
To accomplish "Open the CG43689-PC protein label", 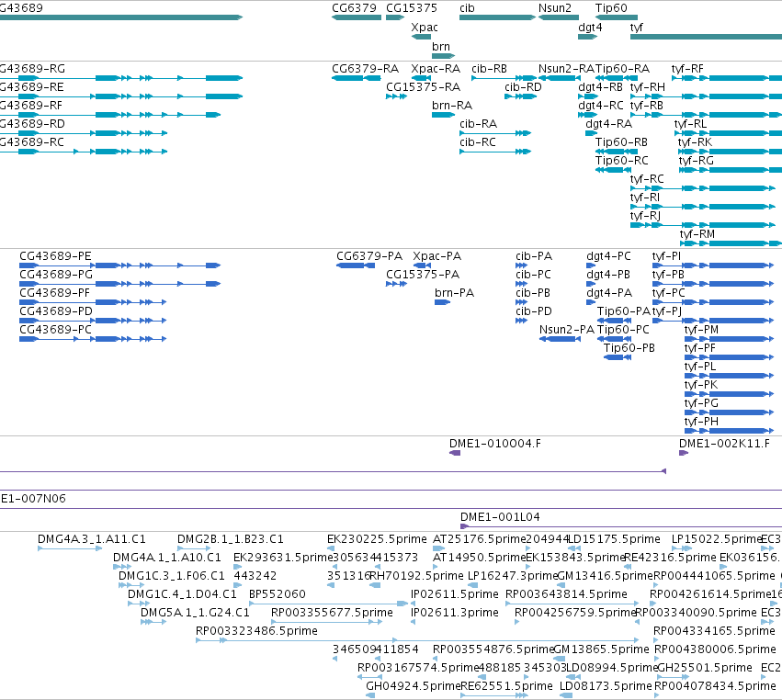I will click(x=55, y=330).
